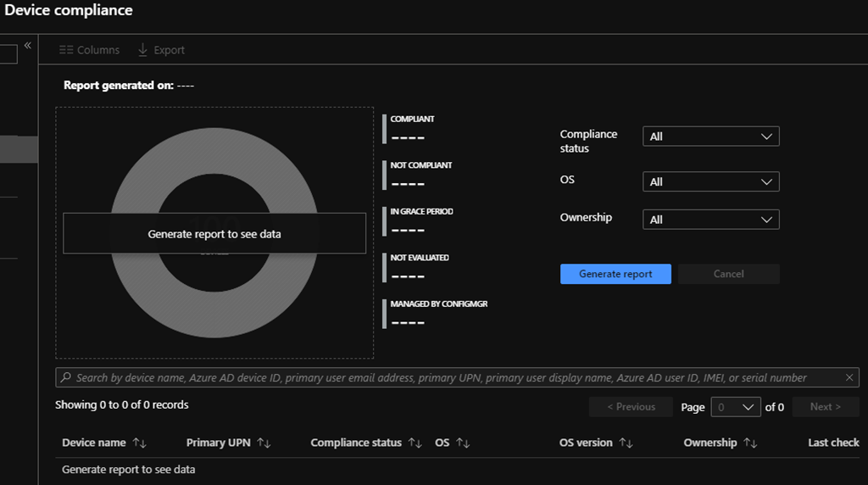Viewport: 868px width, 485px height.
Task: Sort by OS column arrows
Action: 463,443
